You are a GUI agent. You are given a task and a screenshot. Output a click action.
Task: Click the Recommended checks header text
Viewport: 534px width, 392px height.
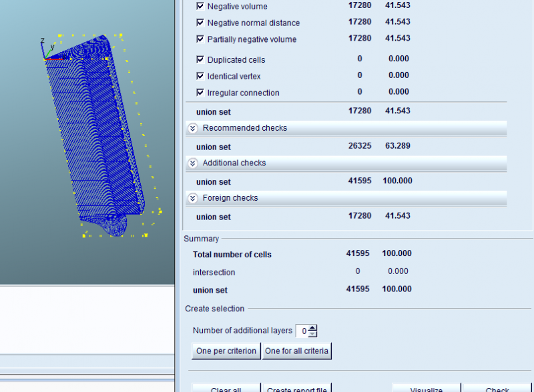pyautogui.click(x=245, y=128)
